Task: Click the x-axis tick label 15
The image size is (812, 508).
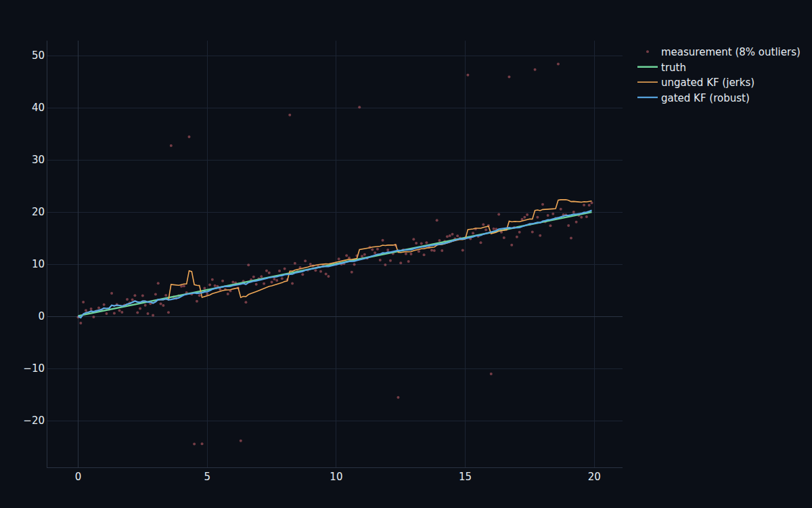Action: pyautogui.click(x=465, y=477)
